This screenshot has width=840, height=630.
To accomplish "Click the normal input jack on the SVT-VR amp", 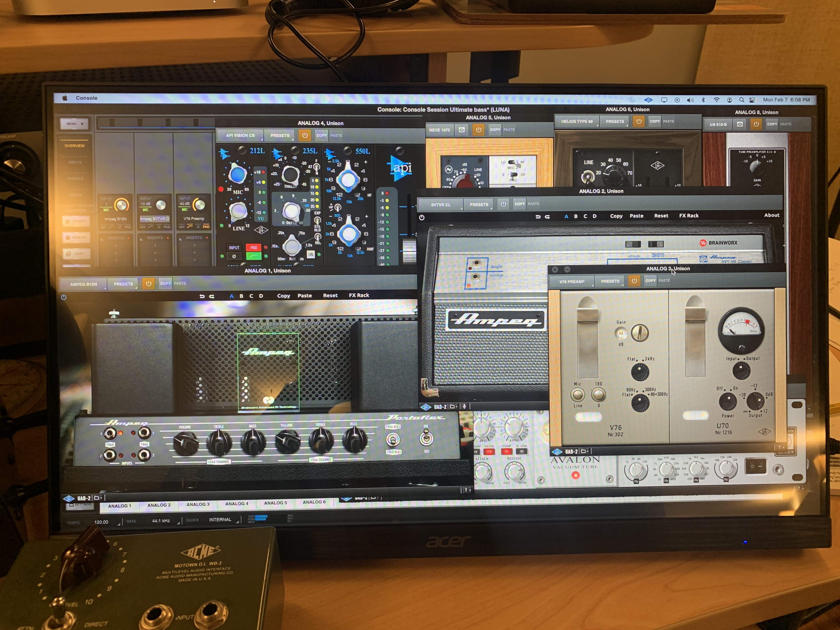I will pyautogui.click(x=475, y=277).
